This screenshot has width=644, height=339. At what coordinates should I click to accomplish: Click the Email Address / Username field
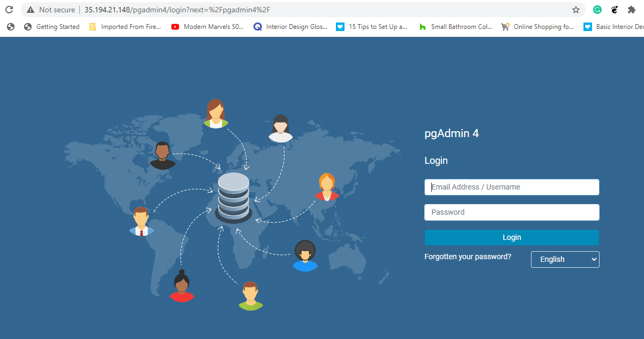pyautogui.click(x=512, y=187)
